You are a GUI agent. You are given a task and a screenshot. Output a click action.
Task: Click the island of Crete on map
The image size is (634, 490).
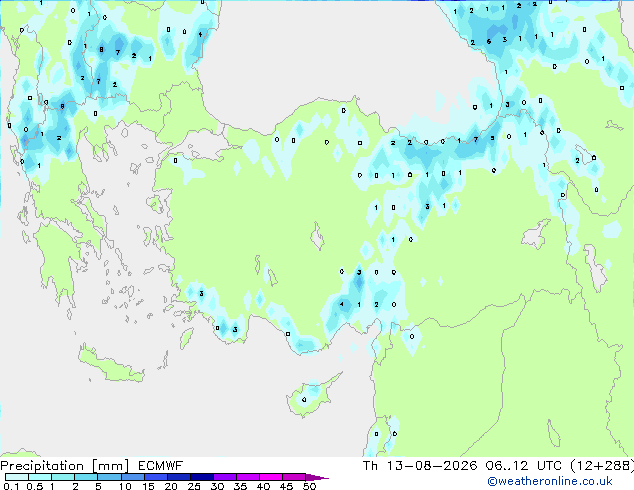(111, 365)
